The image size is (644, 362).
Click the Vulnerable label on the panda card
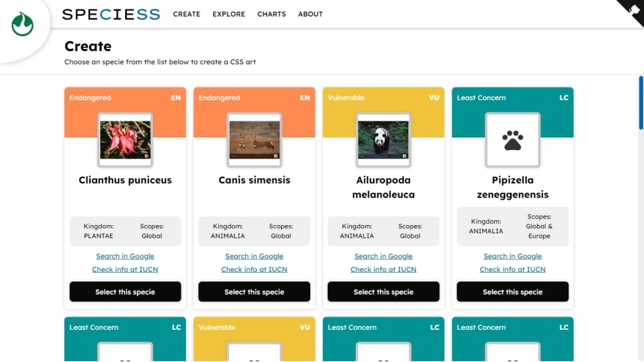pyautogui.click(x=346, y=98)
